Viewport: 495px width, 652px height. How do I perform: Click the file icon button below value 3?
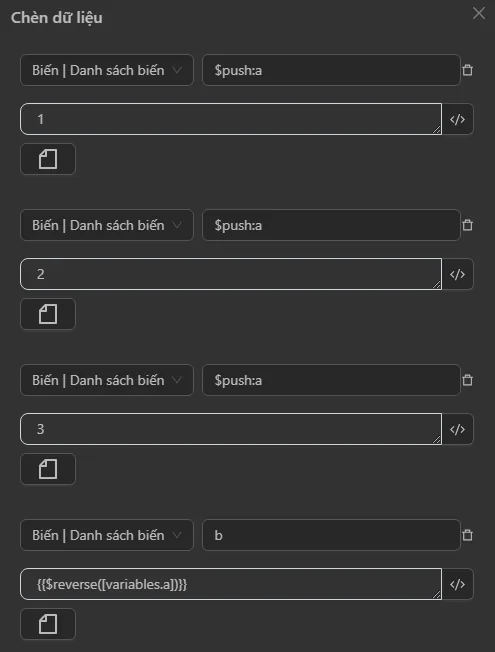[48, 469]
